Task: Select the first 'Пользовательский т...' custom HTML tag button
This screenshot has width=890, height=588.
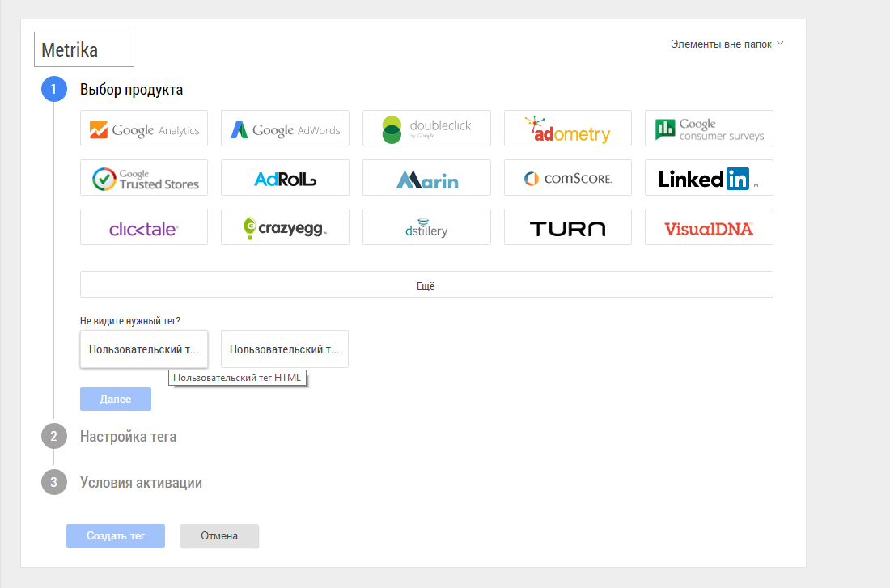Action: (x=143, y=349)
